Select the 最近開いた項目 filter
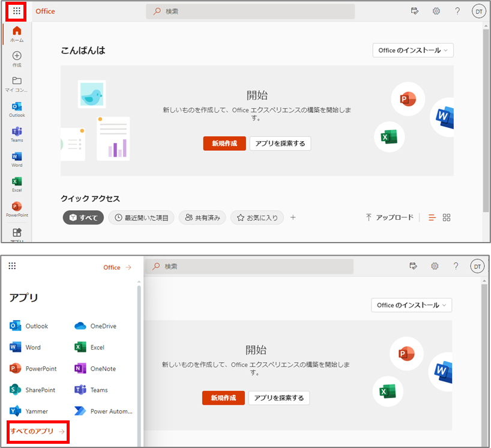Image resolution: width=491 pixels, height=448 pixels. click(141, 217)
